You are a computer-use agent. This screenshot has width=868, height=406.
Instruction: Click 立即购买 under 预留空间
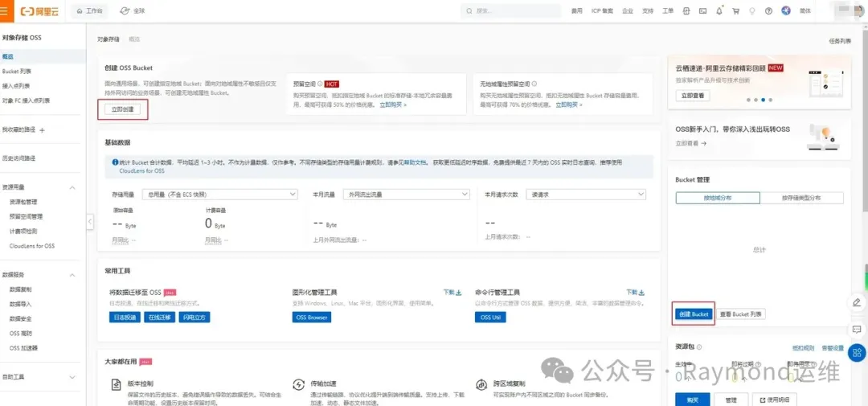pyautogui.click(x=393, y=105)
